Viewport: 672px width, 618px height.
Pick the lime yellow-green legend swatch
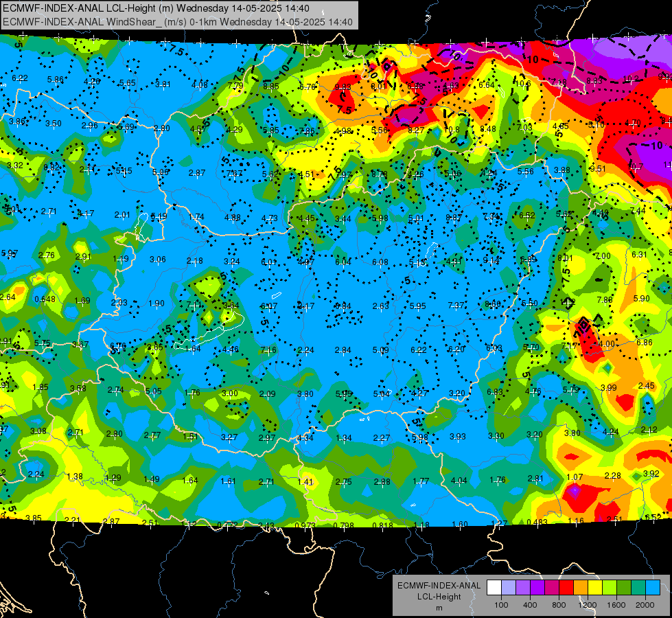610,588
